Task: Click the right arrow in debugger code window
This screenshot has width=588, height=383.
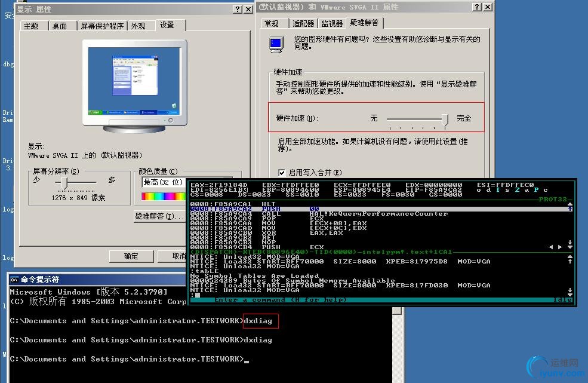Action: (561, 247)
